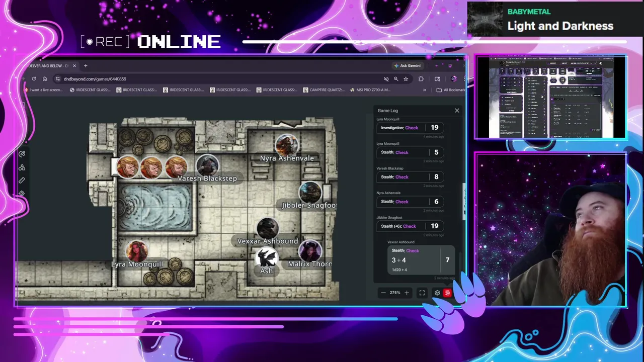The height and width of the screenshot is (362, 644).
Task: Click the Game Log panel title
Action: click(388, 111)
